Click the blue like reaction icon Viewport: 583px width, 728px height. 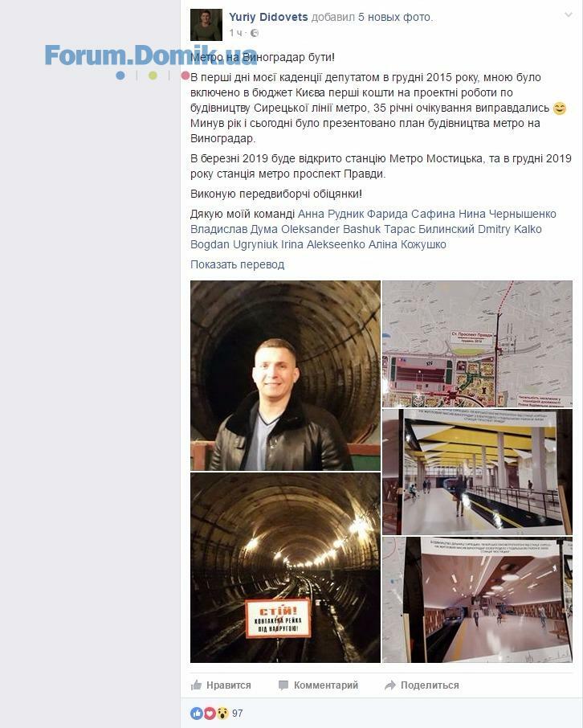tap(197, 714)
